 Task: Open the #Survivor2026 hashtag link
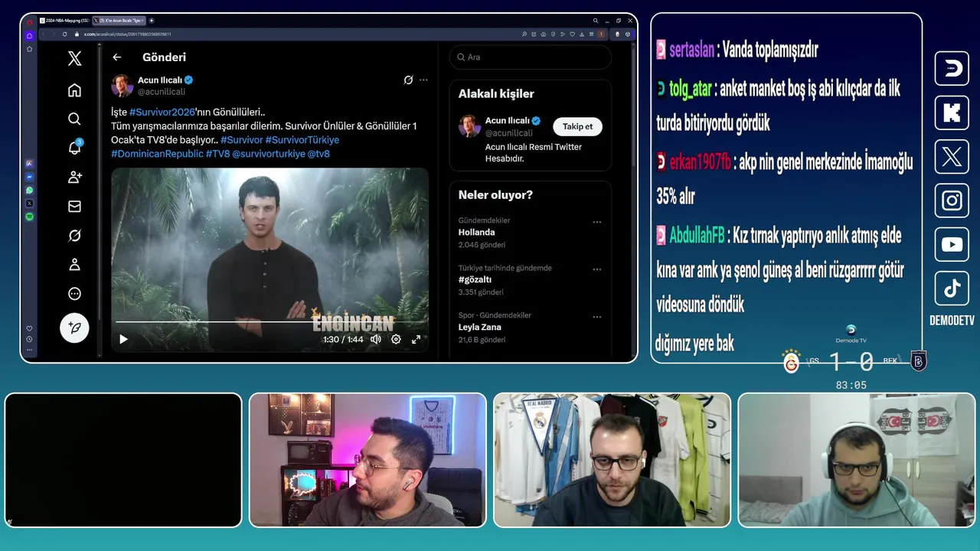tap(162, 112)
